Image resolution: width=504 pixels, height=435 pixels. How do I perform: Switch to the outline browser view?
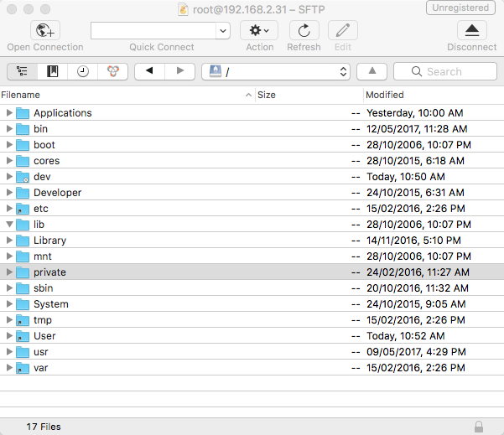click(22, 72)
